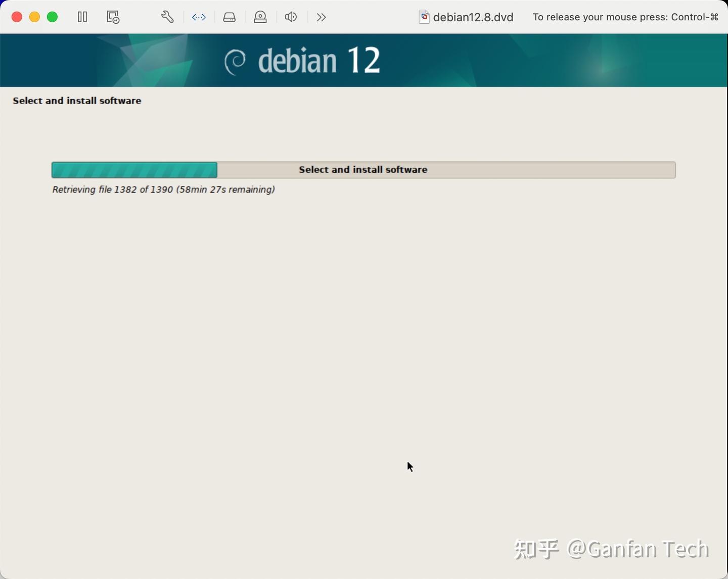Viewport: 728px width, 579px height.
Task: Open virtual machine Settings with wrench icon
Action: coord(167,17)
